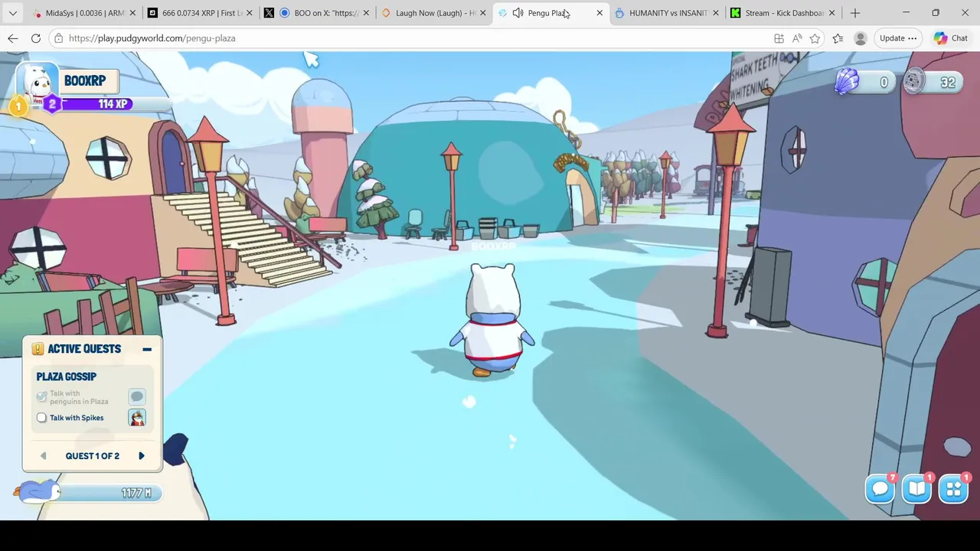The image size is (980, 551).
Task: Click the PLAZA GOSSIP quest title
Action: pyautogui.click(x=67, y=377)
